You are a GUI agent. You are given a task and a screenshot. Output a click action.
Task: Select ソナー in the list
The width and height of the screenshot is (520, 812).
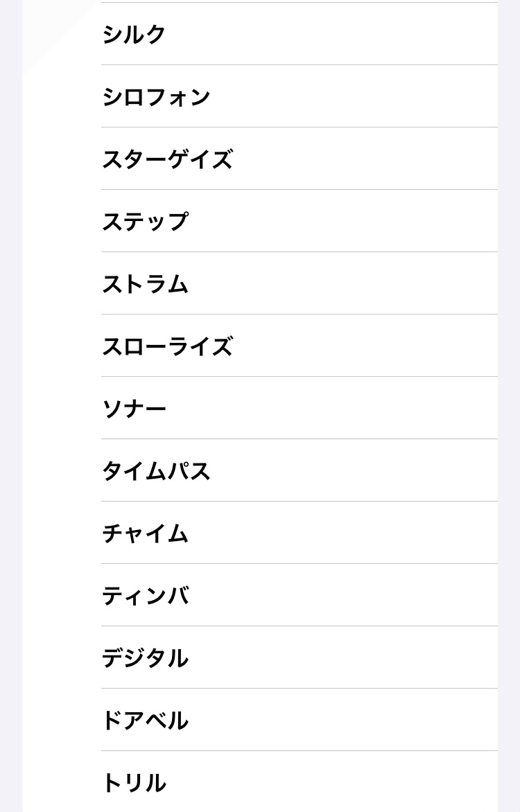(135, 408)
